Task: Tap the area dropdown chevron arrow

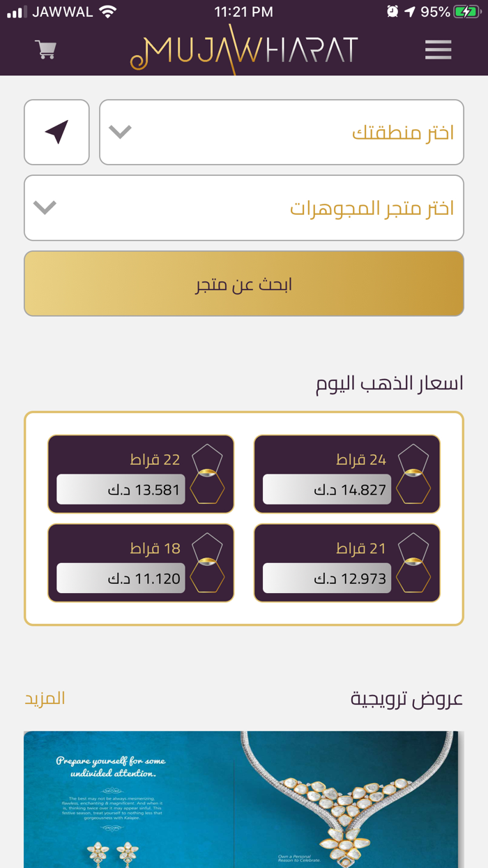Action: click(120, 132)
